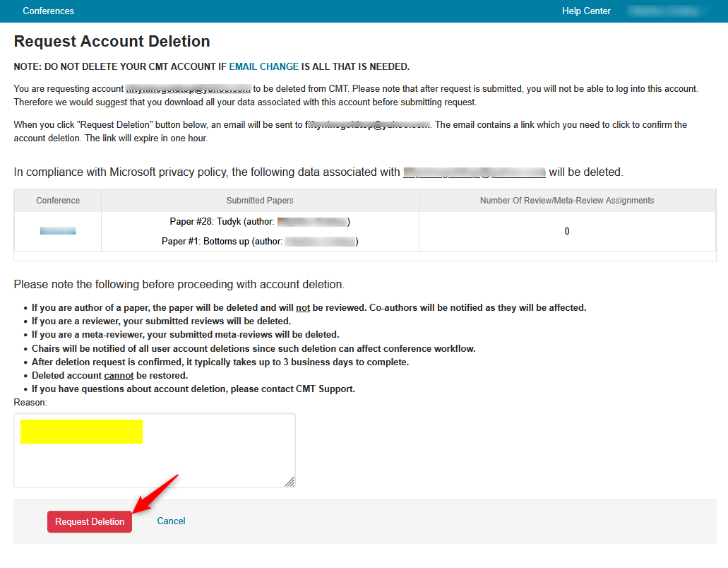Click the 'contact CMT Support' bullet
Viewport: 728px width, 568px height.
193,389
